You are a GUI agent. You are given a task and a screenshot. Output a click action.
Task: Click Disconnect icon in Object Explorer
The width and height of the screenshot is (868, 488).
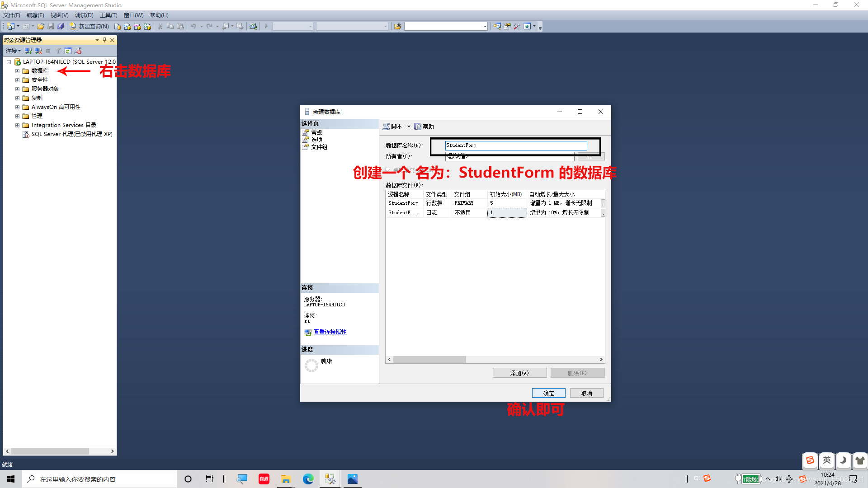point(38,51)
